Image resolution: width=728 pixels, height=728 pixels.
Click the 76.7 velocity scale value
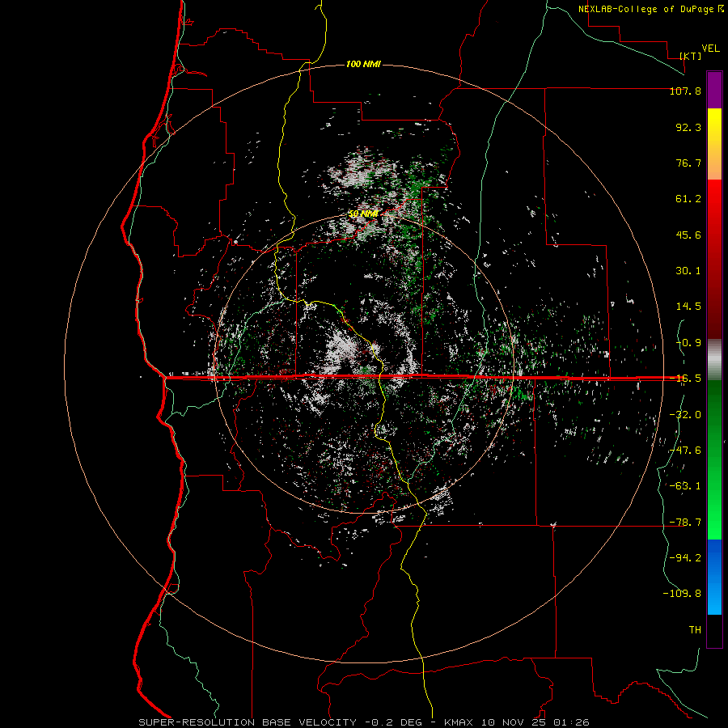click(688, 163)
